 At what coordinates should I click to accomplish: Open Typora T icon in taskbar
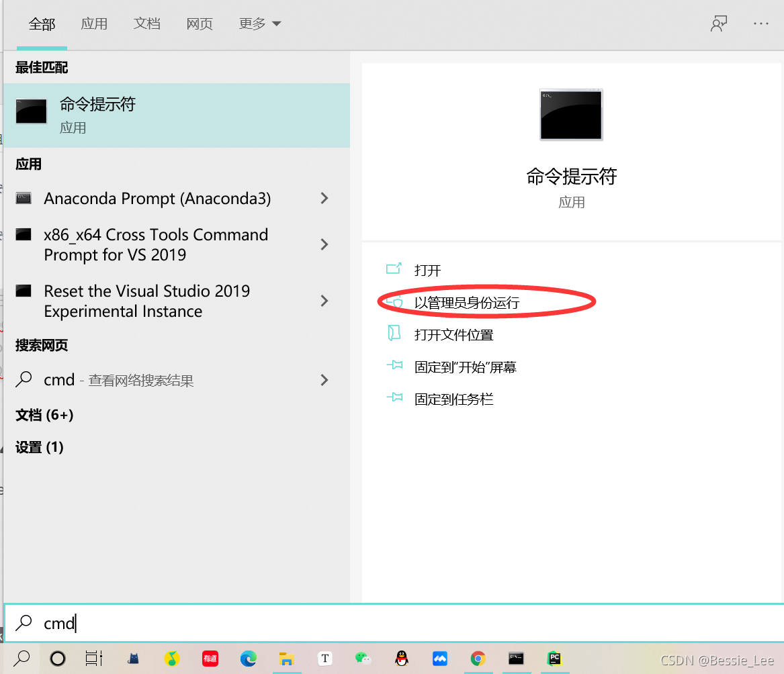325,659
